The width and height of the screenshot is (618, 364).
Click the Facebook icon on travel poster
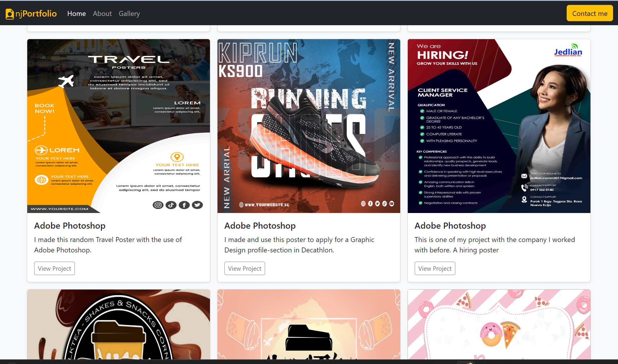point(184,205)
